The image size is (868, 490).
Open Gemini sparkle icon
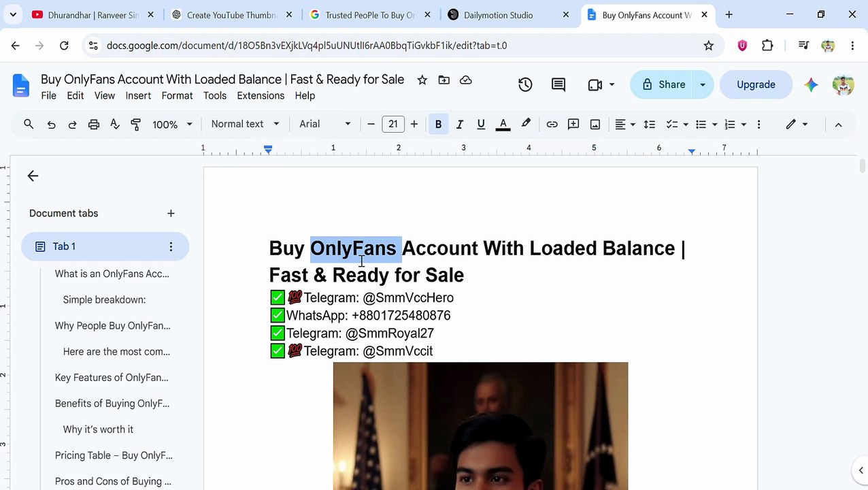coord(811,84)
